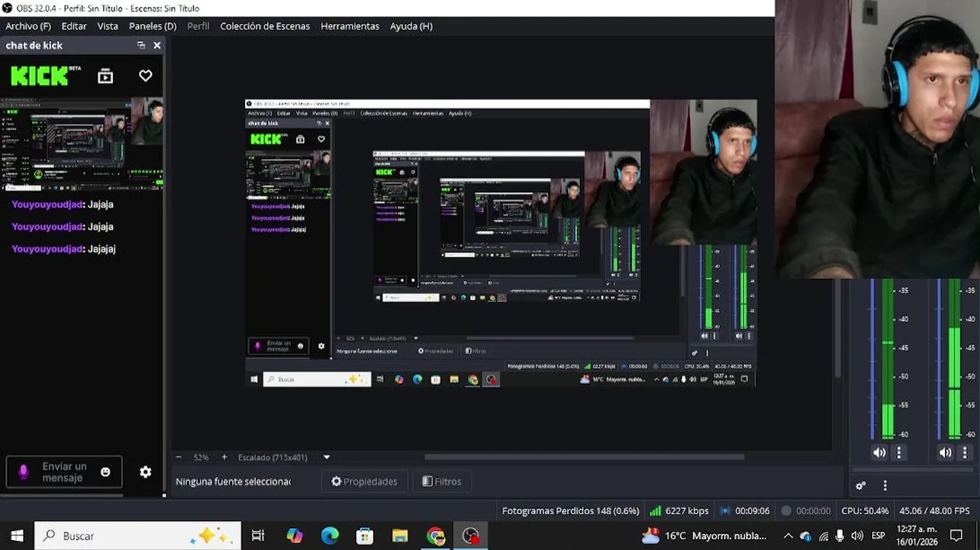Open the Windows notification center
The image size is (980, 550).
[x=956, y=535]
